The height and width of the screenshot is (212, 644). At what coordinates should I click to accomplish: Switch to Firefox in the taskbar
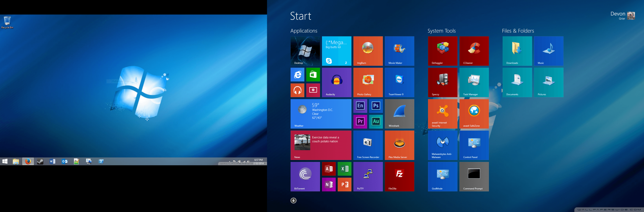click(x=28, y=161)
